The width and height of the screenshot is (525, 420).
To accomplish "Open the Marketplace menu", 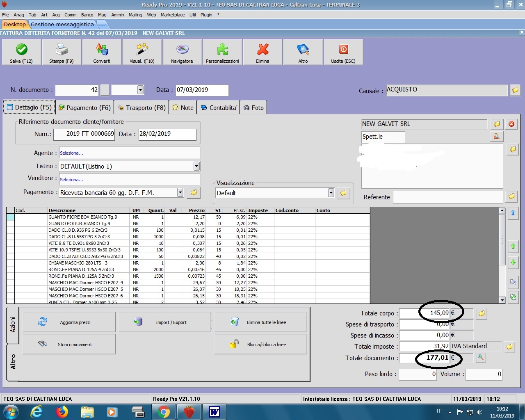I will [x=173, y=15].
